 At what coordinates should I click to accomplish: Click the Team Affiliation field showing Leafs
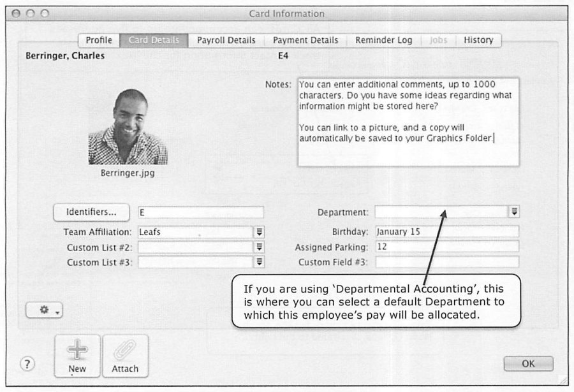(196, 231)
